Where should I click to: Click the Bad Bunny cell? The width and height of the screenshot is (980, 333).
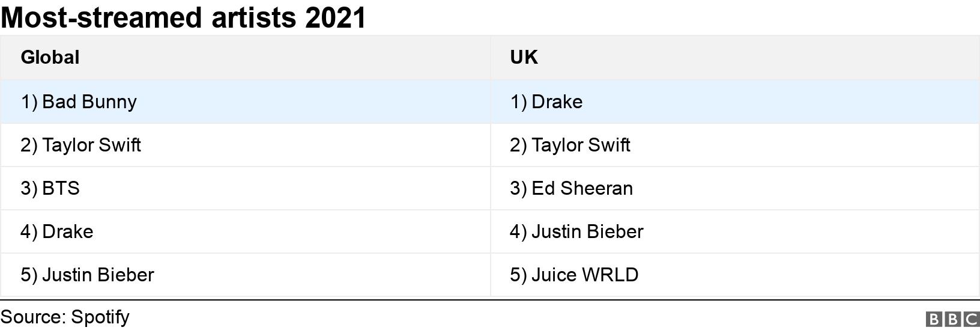79,102
